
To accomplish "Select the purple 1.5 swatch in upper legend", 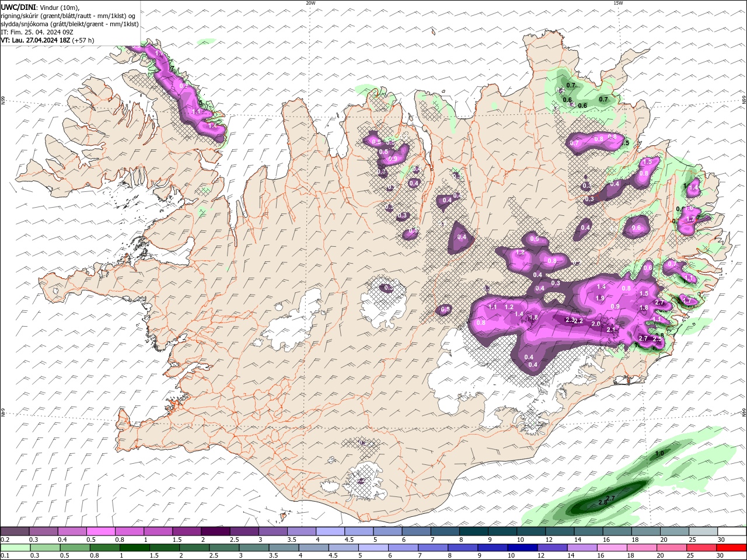I will point(186,531).
